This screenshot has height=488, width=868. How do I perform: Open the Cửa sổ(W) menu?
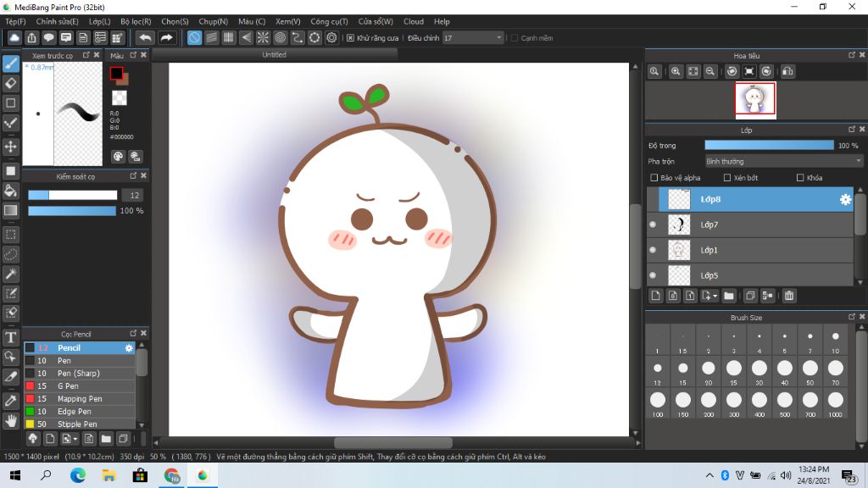[x=376, y=21]
